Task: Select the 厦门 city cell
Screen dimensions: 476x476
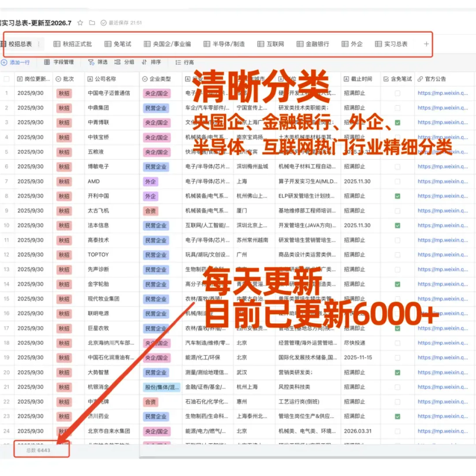Action: 254,211
